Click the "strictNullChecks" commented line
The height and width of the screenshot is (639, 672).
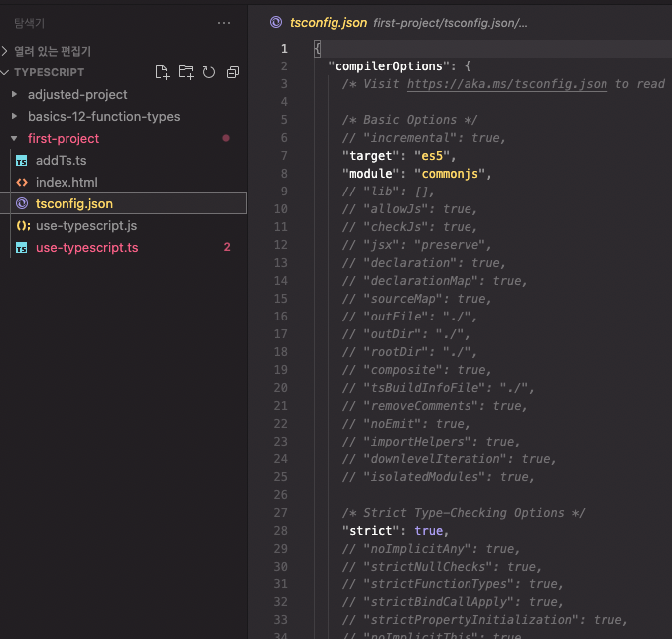442,567
